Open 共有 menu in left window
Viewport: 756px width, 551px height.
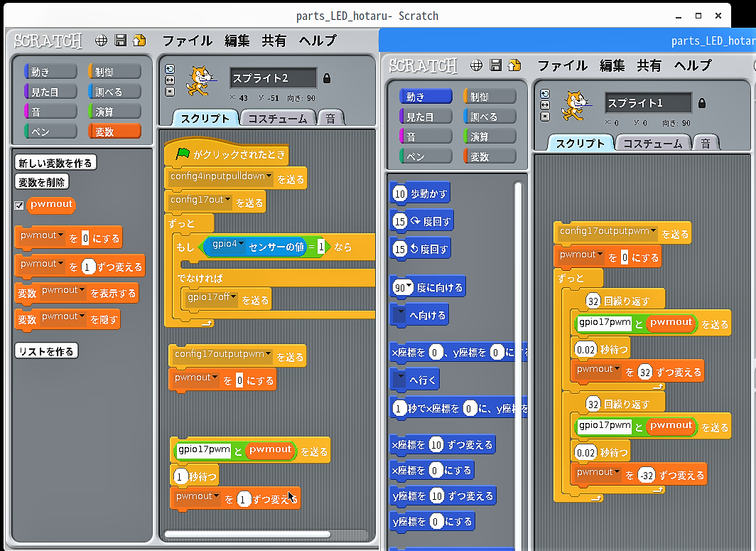[x=274, y=41]
